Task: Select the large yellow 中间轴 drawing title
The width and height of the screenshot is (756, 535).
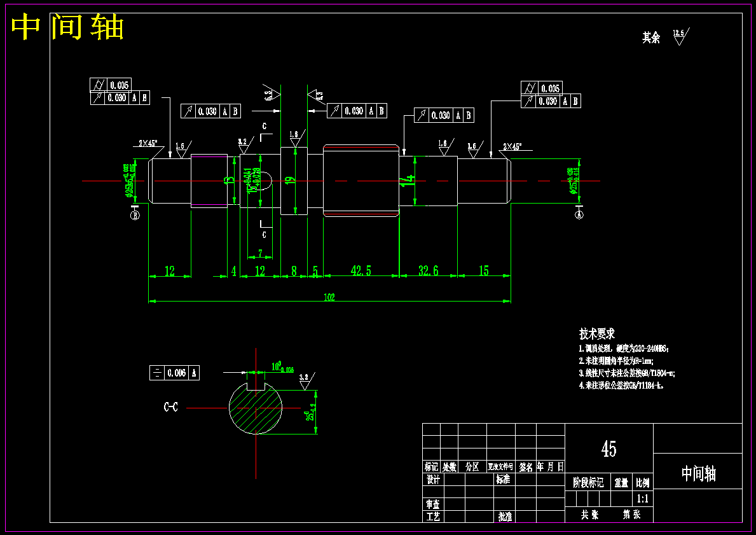Action: [x=67, y=27]
